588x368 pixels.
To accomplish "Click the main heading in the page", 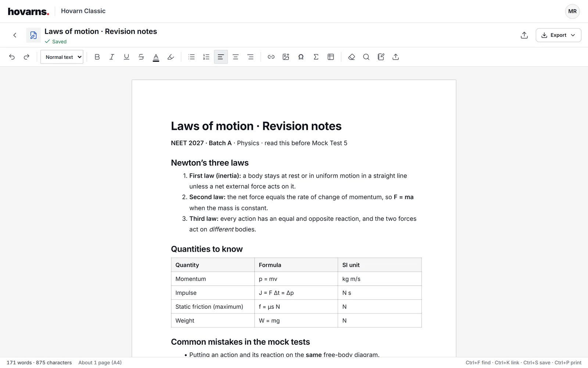I will (x=256, y=126).
